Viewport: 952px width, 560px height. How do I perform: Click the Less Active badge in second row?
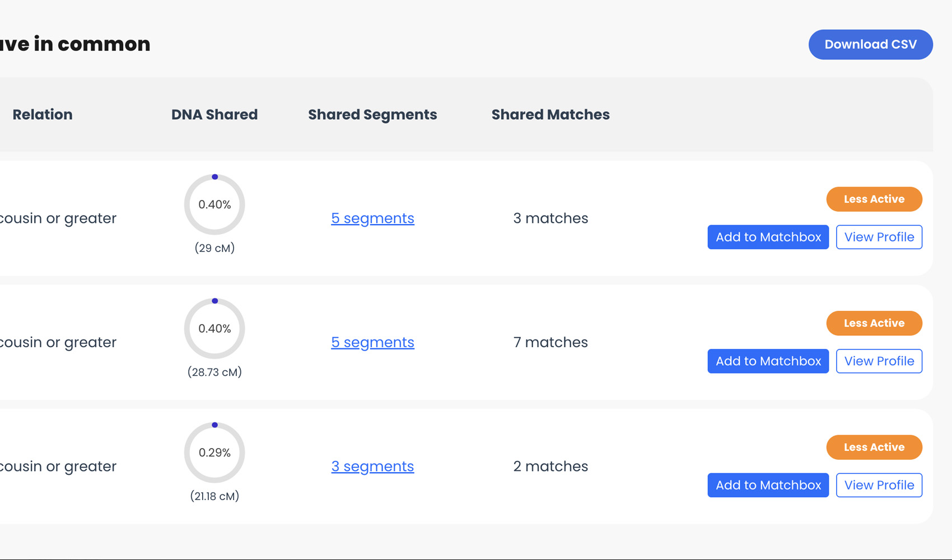click(x=874, y=323)
